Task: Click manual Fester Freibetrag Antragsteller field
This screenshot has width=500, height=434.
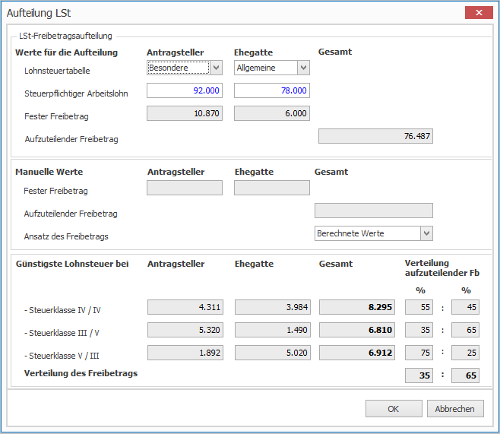Action: point(185,188)
